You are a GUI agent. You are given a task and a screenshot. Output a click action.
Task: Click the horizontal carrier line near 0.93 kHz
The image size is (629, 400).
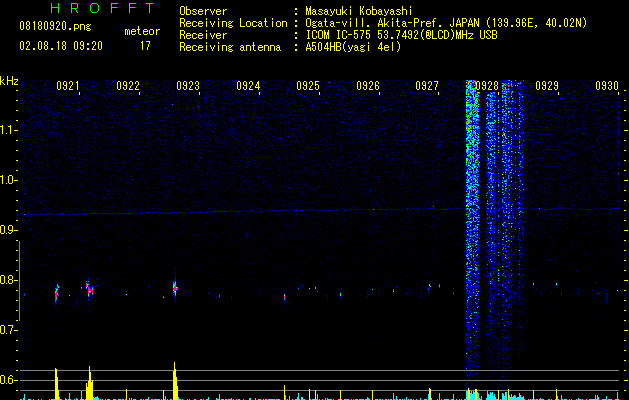pos(320,211)
